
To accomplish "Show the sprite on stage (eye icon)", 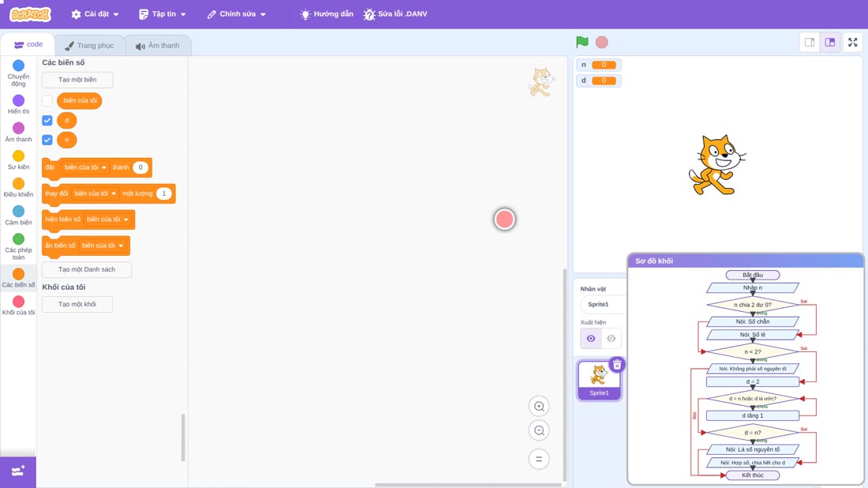I will [x=591, y=339].
